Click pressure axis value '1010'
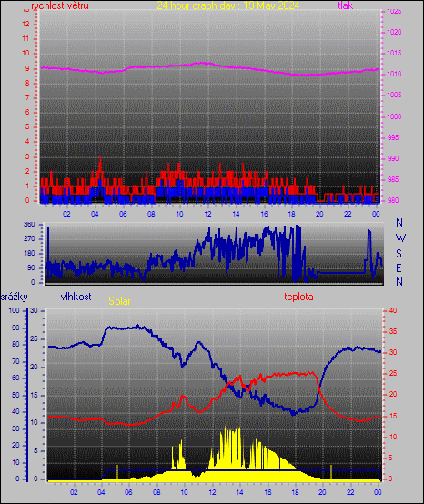Viewport: 424px width, 504px height. (x=394, y=74)
